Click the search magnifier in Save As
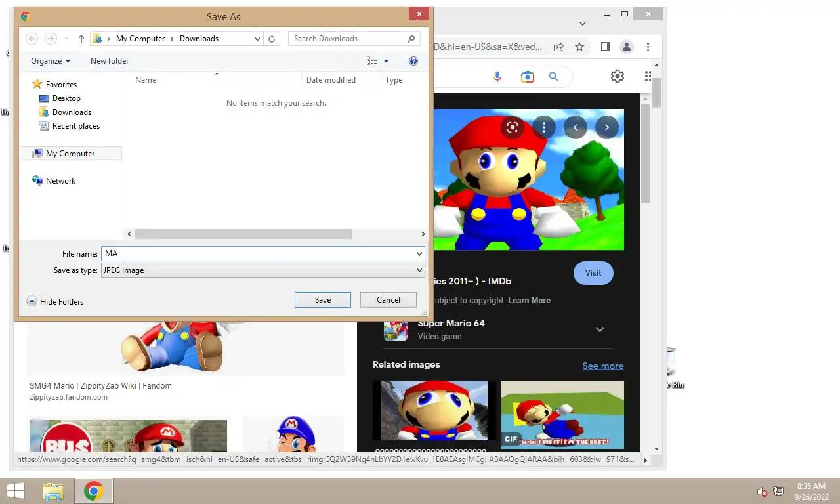The height and width of the screenshot is (504, 840). coord(411,39)
